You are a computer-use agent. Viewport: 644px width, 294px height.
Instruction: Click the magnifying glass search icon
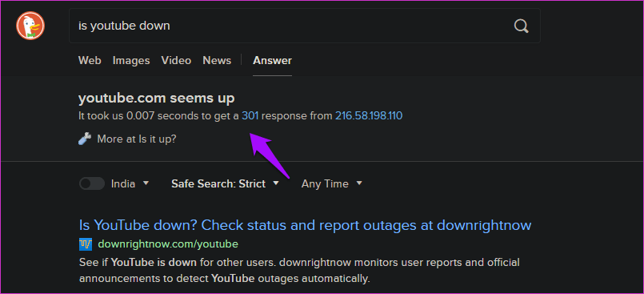pos(521,26)
